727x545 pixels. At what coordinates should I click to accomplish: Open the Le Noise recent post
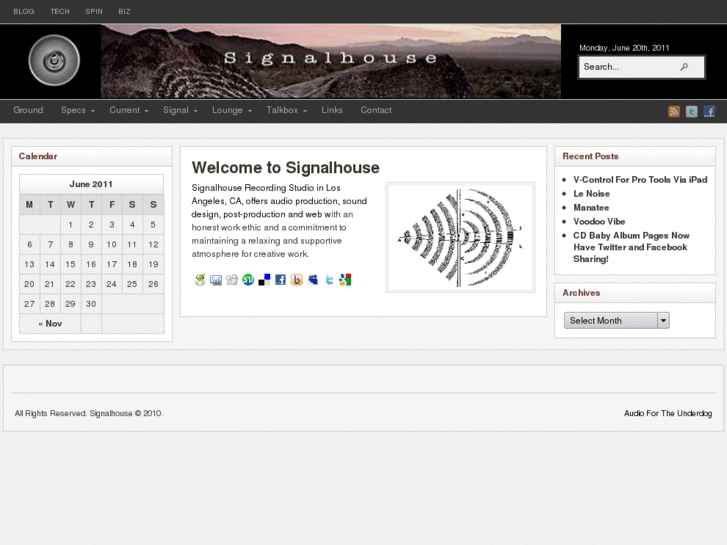pyautogui.click(x=591, y=193)
